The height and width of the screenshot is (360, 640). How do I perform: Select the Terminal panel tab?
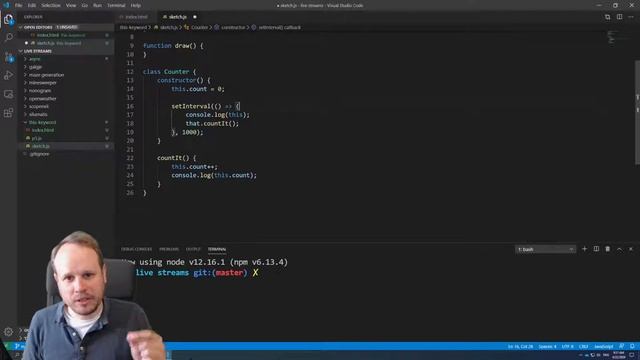(x=217, y=249)
